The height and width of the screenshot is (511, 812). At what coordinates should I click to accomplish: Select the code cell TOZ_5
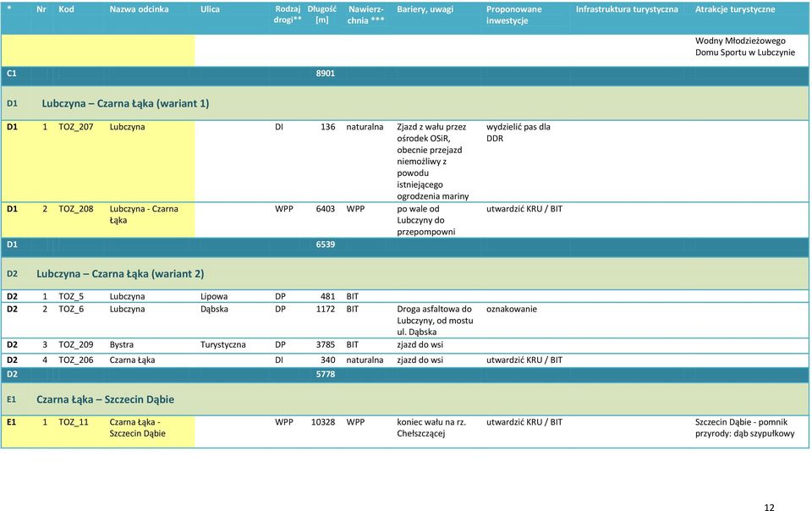tap(71, 297)
